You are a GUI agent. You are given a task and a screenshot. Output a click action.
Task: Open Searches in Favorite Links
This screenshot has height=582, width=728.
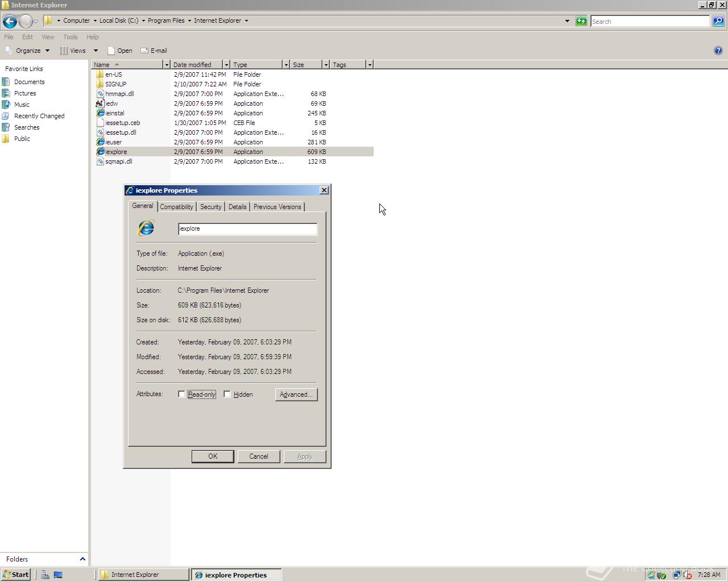[27, 127]
